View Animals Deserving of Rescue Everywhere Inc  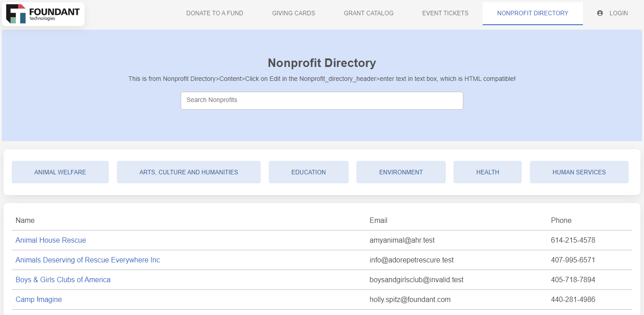coord(88,260)
